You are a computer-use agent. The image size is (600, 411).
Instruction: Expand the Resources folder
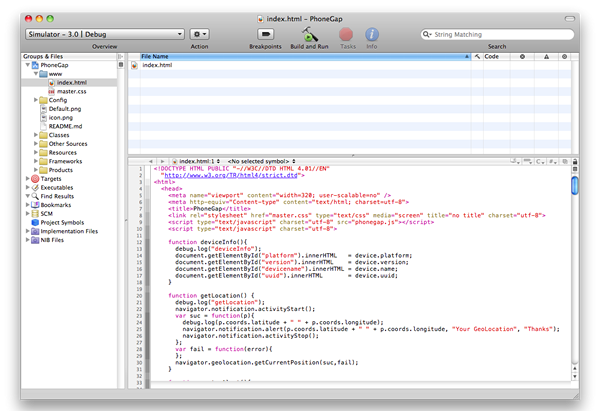pos(36,152)
